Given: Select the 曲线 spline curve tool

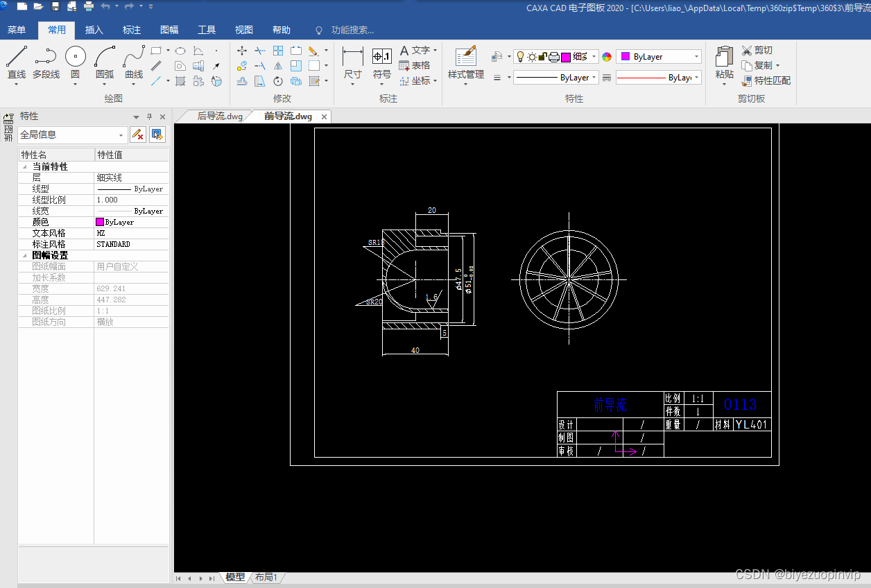Looking at the screenshot, I should click(134, 62).
